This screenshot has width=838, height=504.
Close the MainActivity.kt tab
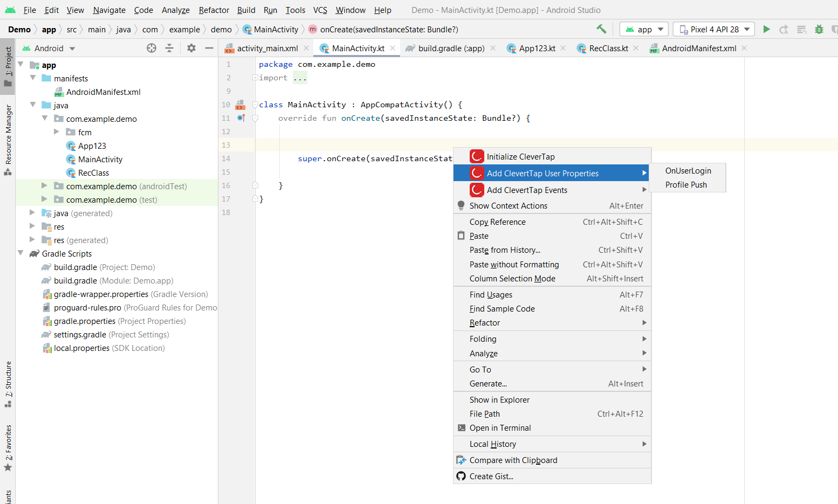click(x=393, y=48)
